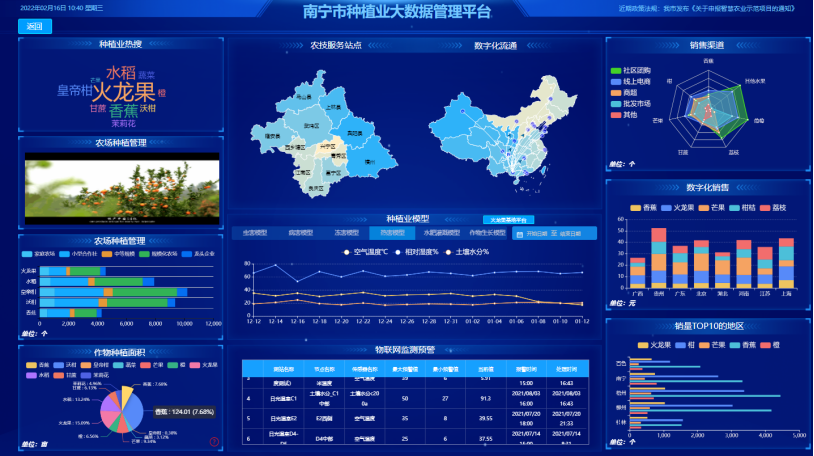Click the calendar icon in date range picker
The height and width of the screenshot is (456, 814).
[519, 233]
